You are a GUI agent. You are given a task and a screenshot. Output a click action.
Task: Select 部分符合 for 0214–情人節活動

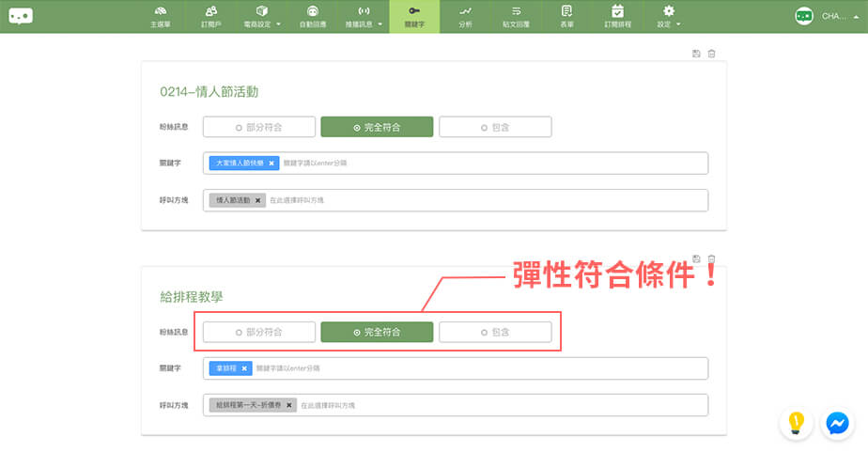click(x=258, y=127)
